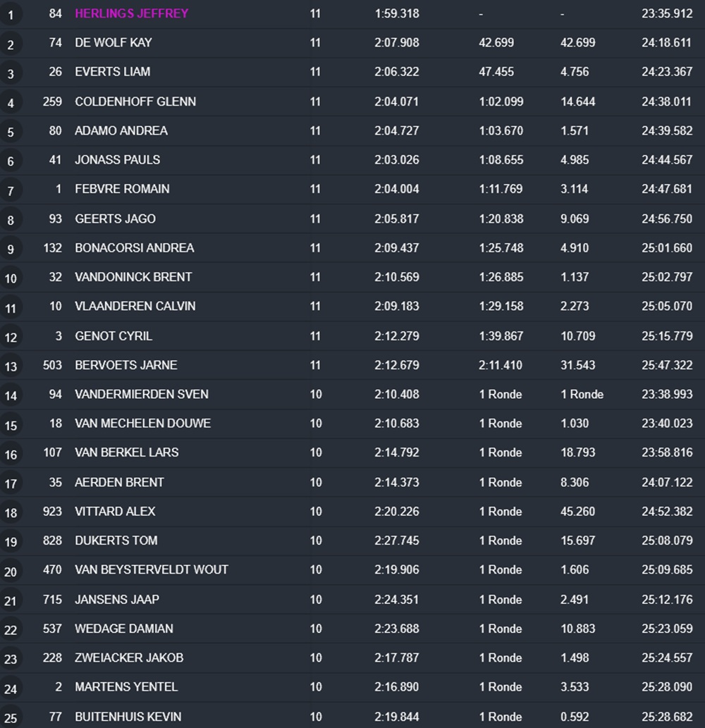This screenshot has height=728, width=705.
Task: Click best lap time 2:03.026
Action: point(397,160)
